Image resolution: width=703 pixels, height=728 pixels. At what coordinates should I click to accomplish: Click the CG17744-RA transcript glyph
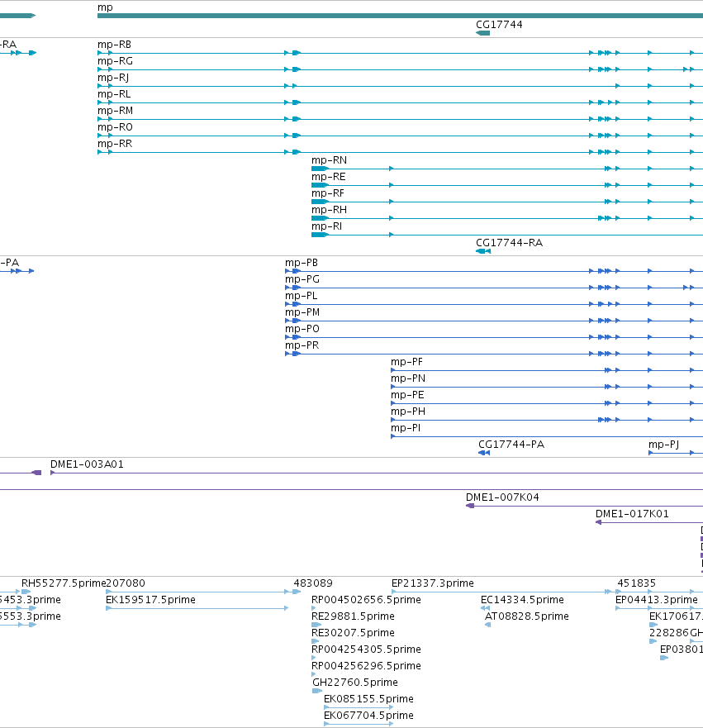[x=483, y=251]
